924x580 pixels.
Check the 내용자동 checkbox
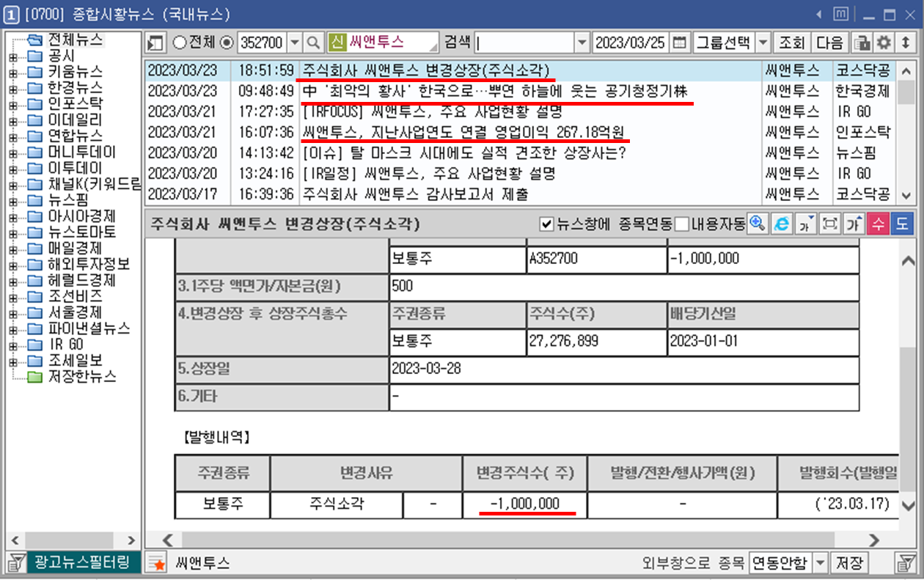681,224
